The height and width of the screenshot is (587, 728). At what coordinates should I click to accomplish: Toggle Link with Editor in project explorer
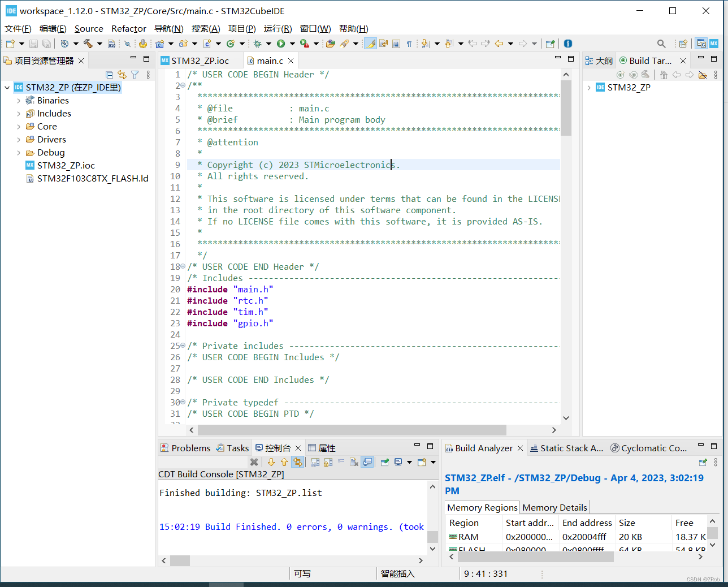(122, 75)
